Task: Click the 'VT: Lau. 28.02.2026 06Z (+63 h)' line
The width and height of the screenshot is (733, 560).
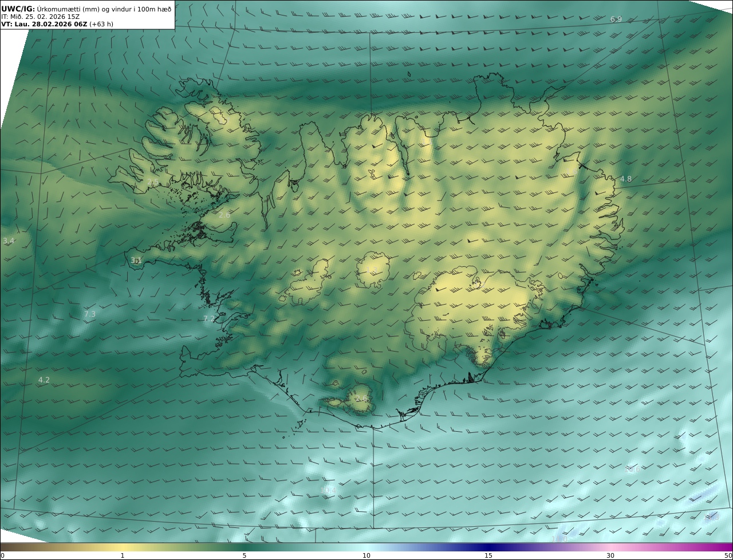Action: pyautogui.click(x=57, y=24)
